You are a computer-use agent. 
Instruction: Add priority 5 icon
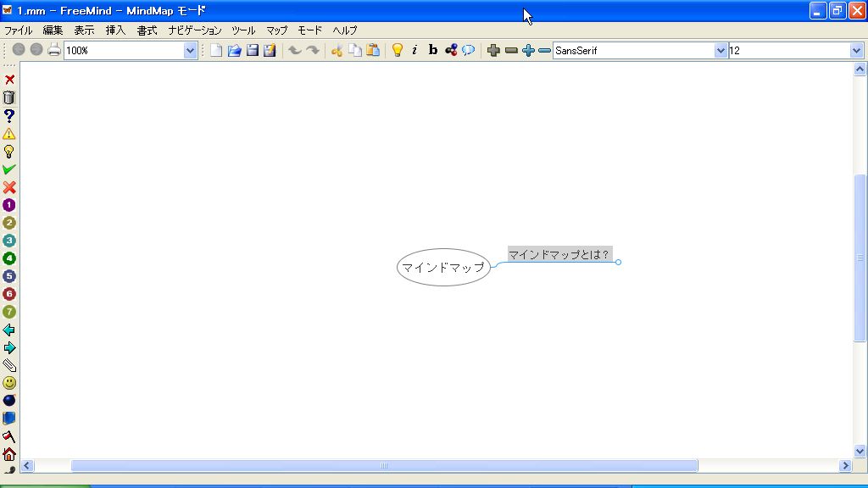click(8, 276)
